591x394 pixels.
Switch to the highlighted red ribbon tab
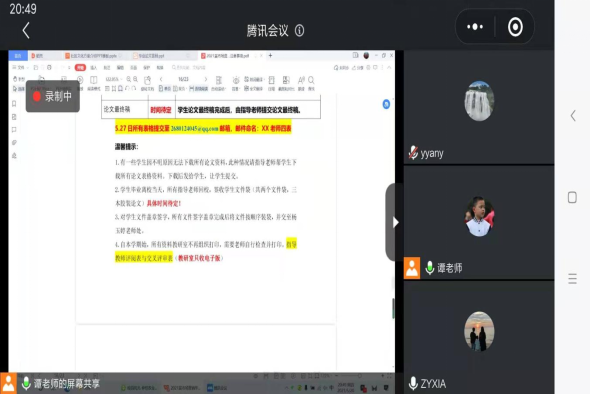point(80,67)
